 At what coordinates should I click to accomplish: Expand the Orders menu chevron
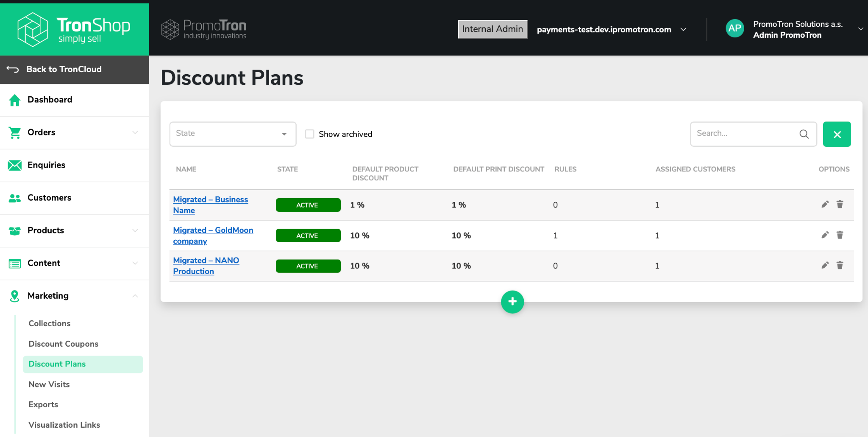(135, 132)
